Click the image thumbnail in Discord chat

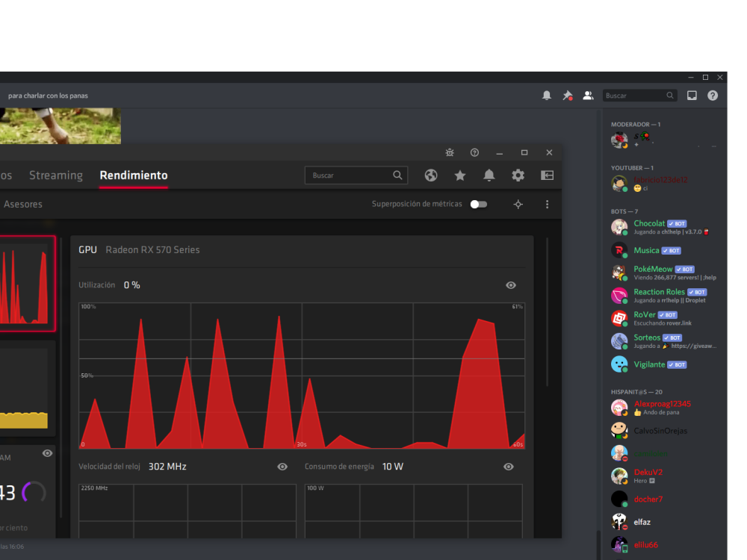pyautogui.click(x=60, y=125)
